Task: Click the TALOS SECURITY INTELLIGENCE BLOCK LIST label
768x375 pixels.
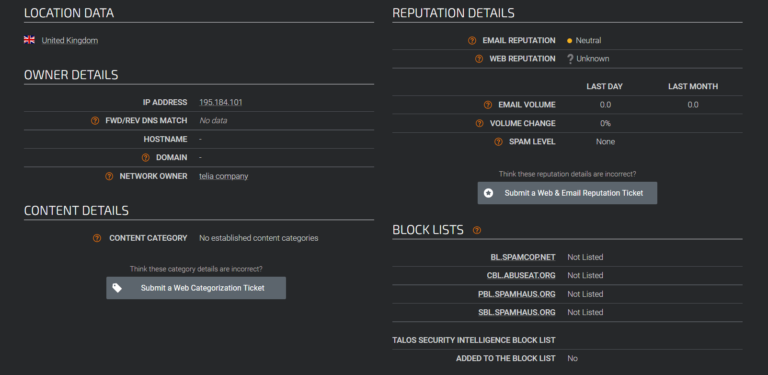Action: pos(474,340)
